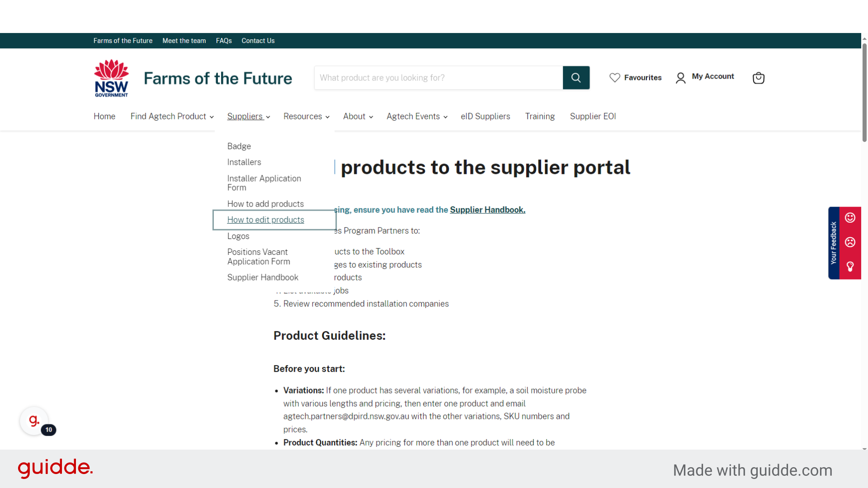This screenshot has height=488, width=868.
Task: Open the Your Feedback side tab
Action: point(834,243)
